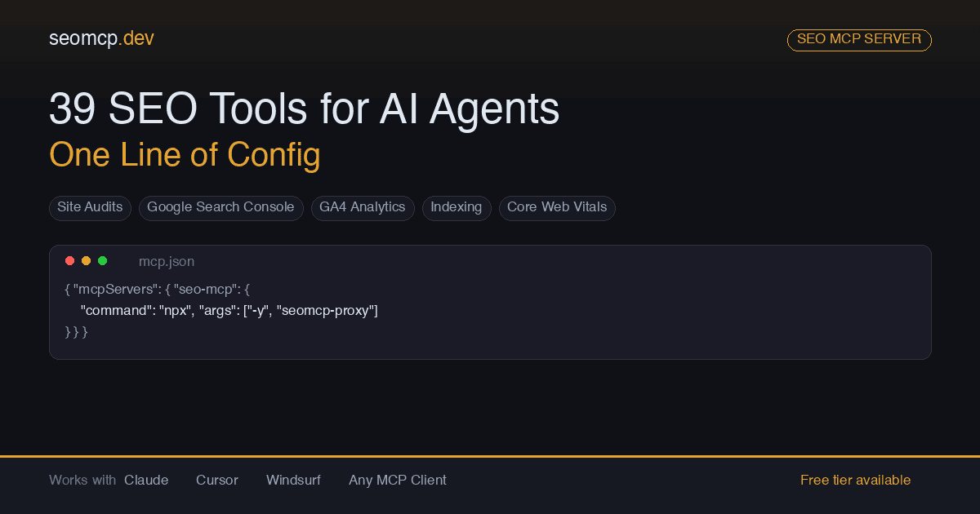Select the Google Search Console chip
Image resolution: width=980 pixels, height=514 pixels.
click(221, 208)
